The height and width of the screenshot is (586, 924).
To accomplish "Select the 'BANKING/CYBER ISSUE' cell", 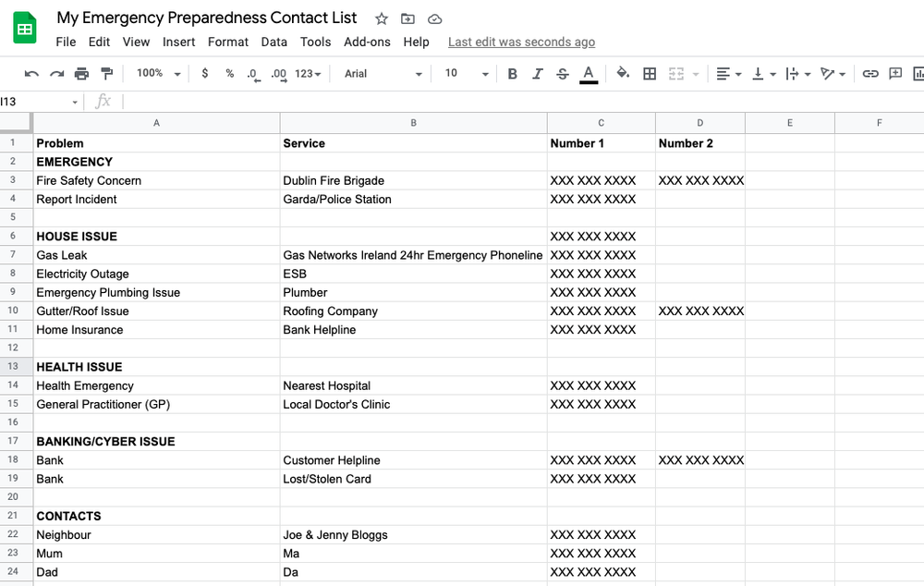I will point(156,442).
